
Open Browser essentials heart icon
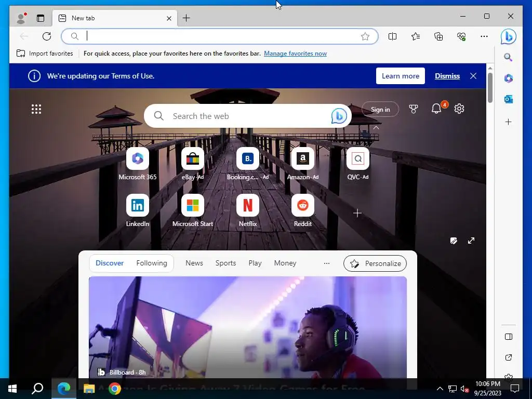pos(461,36)
